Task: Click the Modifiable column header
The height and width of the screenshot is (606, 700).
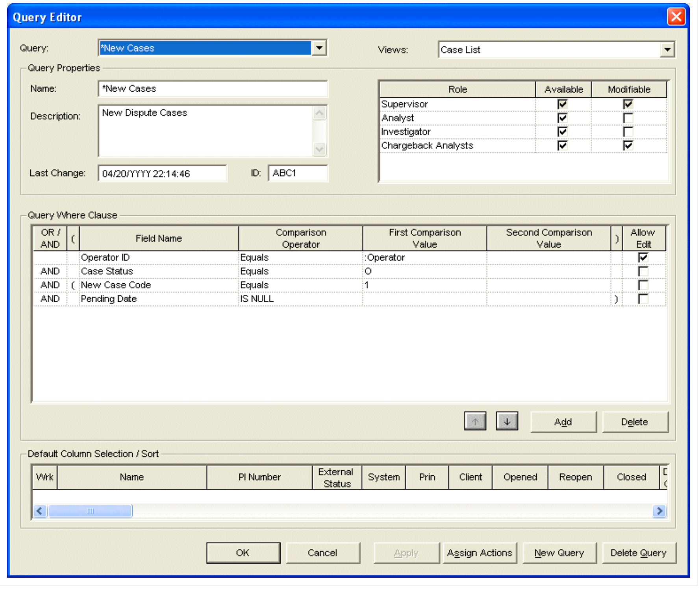Action: tap(629, 89)
